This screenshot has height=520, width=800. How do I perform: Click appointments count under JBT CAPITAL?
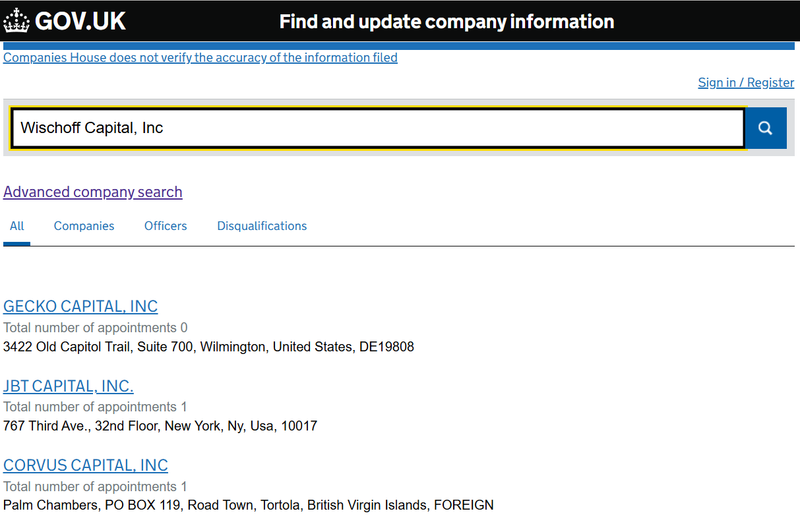pyautogui.click(x=95, y=407)
